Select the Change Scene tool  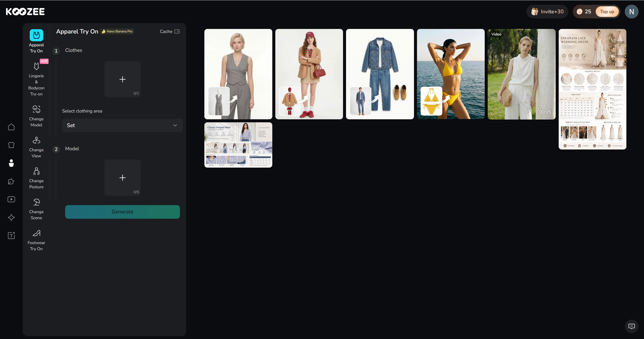point(36,209)
